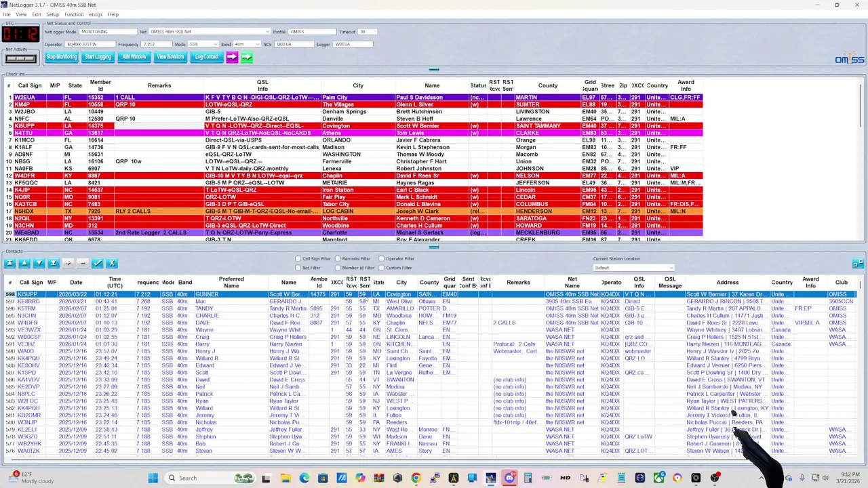Image resolution: width=868 pixels, height=488 pixels.
Task: Enable the Operator Filter checkbox
Action: tap(381, 258)
